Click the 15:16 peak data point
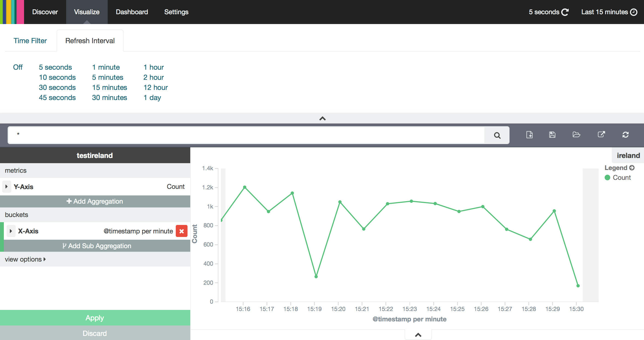Viewport: 644px width, 340px height. pos(245,187)
